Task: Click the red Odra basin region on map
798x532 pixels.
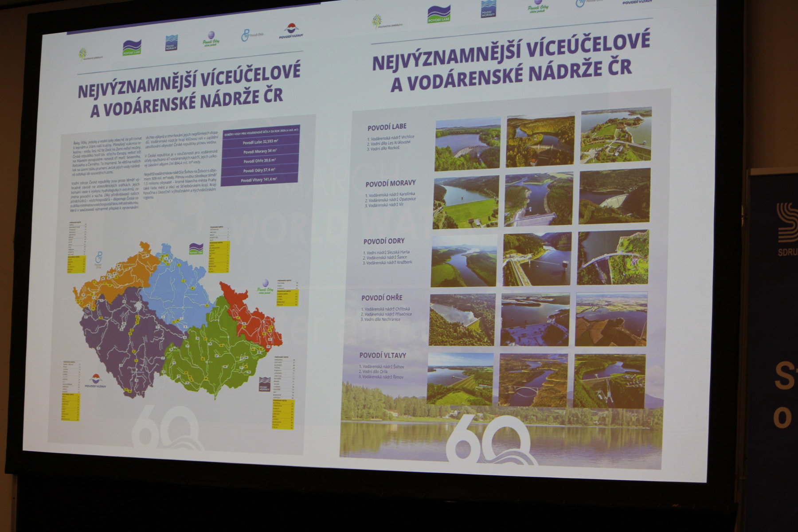Action: [x=248, y=315]
